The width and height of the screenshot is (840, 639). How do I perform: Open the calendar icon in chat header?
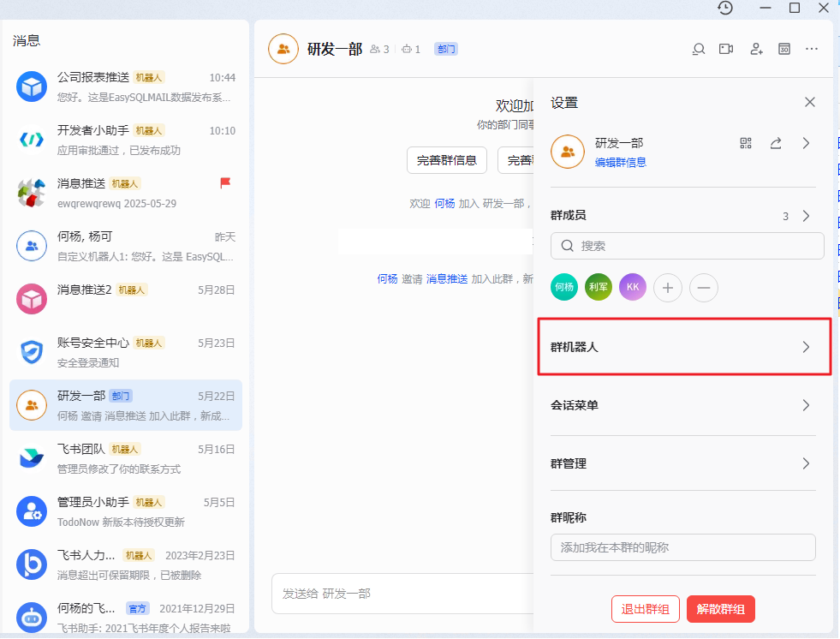point(784,50)
